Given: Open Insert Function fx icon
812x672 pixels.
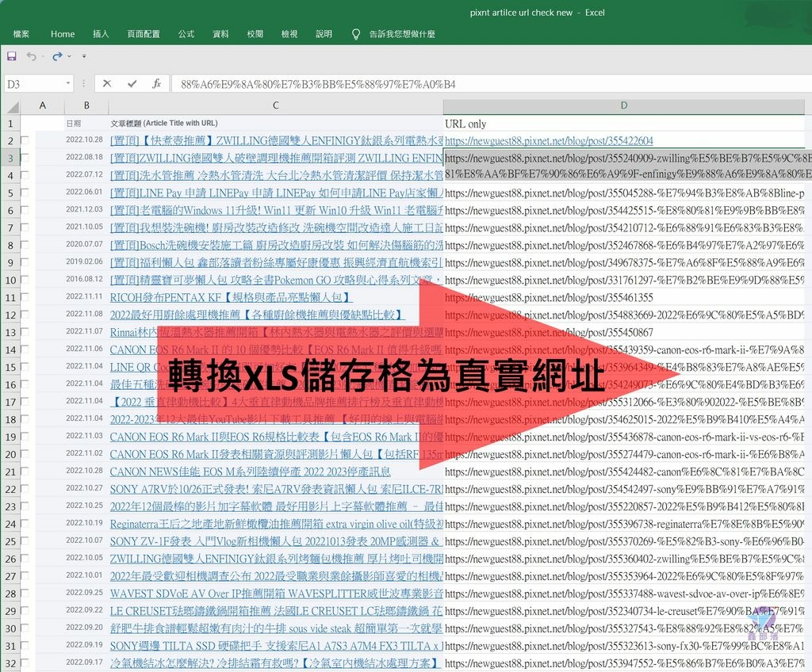Looking at the screenshot, I should 156,83.
